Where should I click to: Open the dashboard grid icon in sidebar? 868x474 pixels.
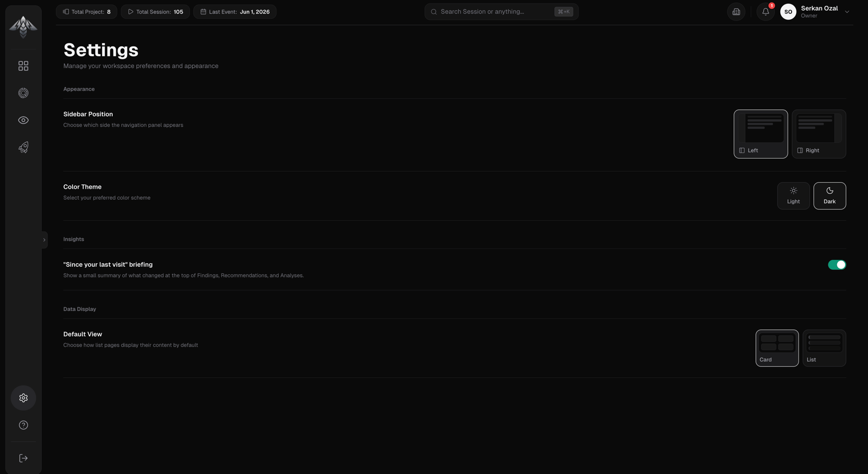pos(23,66)
